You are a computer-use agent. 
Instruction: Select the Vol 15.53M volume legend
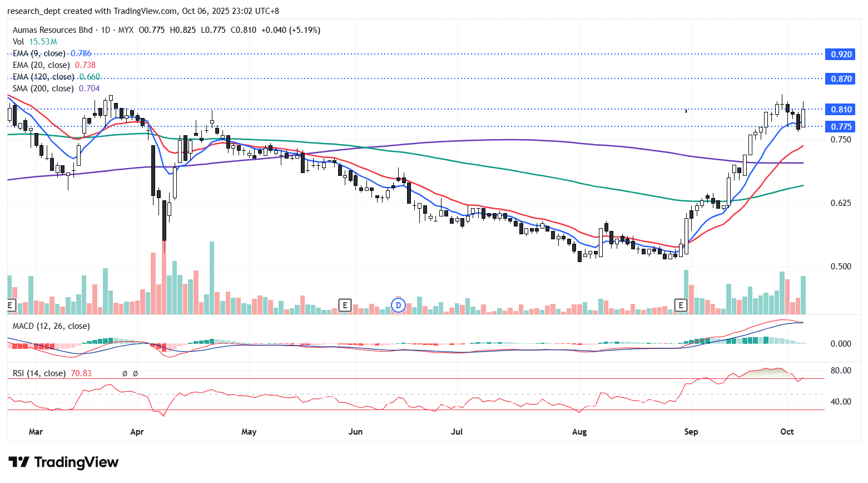[34, 42]
